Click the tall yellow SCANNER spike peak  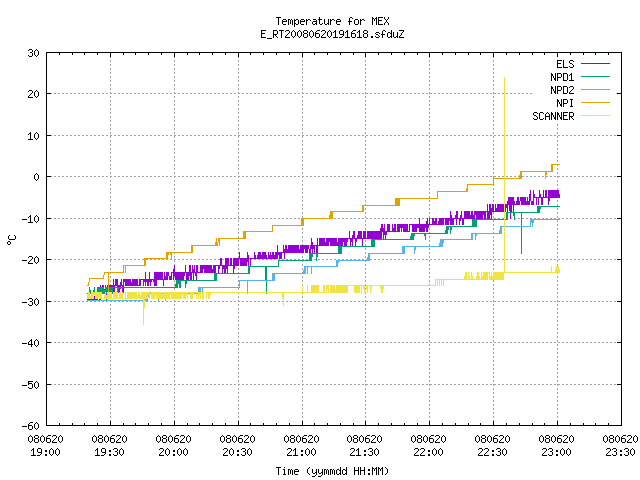(504, 78)
